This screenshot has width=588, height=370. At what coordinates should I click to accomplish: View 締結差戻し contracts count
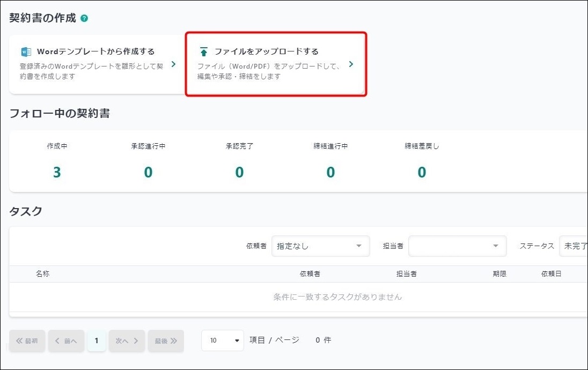pyautogui.click(x=422, y=172)
